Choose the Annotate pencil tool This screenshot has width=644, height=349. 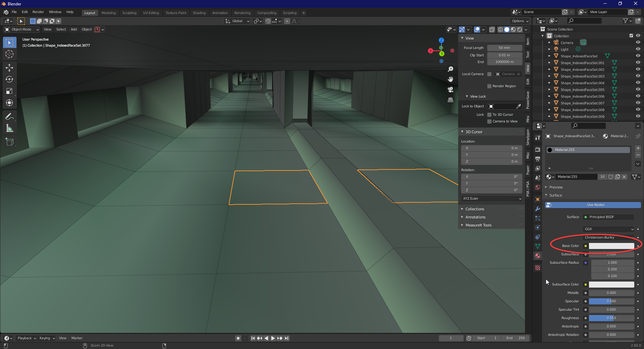(9, 116)
